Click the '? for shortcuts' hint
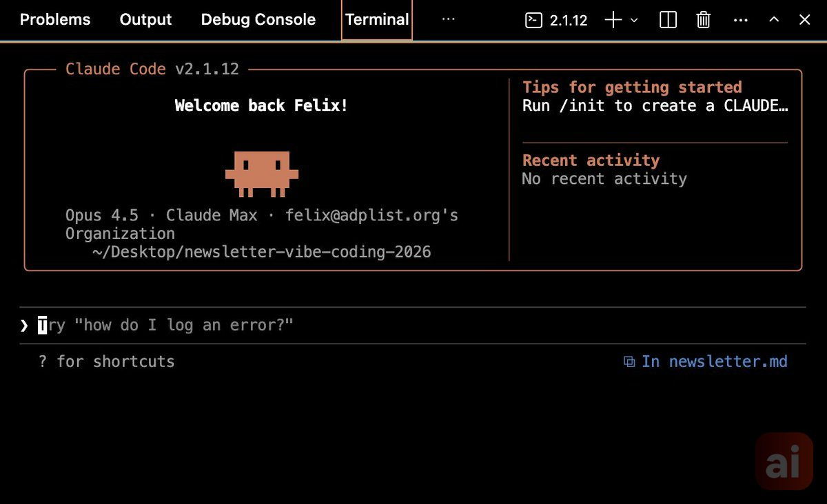Viewport: 827px width, 504px height. [107, 361]
